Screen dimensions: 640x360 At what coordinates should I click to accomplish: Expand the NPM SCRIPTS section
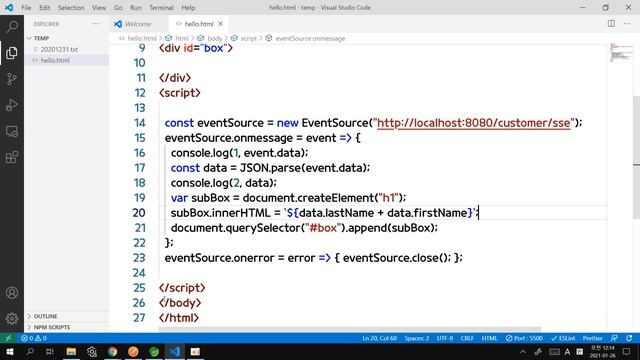click(x=52, y=327)
